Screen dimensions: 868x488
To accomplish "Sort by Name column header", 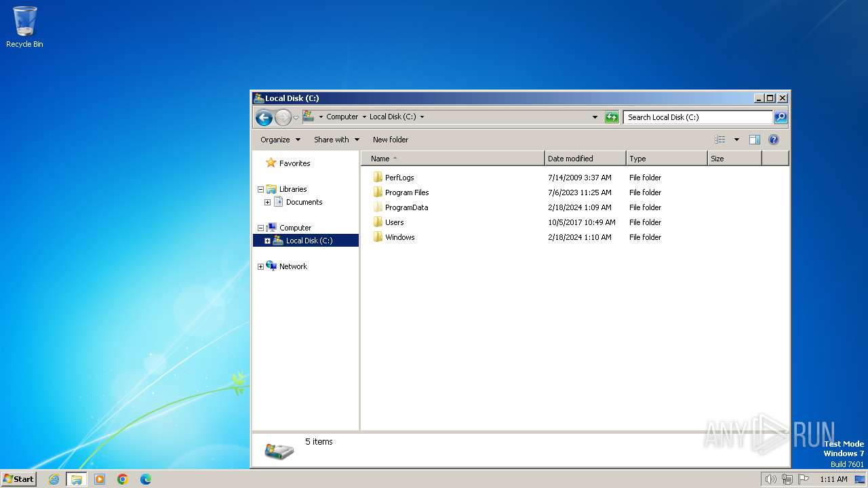I will pyautogui.click(x=453, y=159).
